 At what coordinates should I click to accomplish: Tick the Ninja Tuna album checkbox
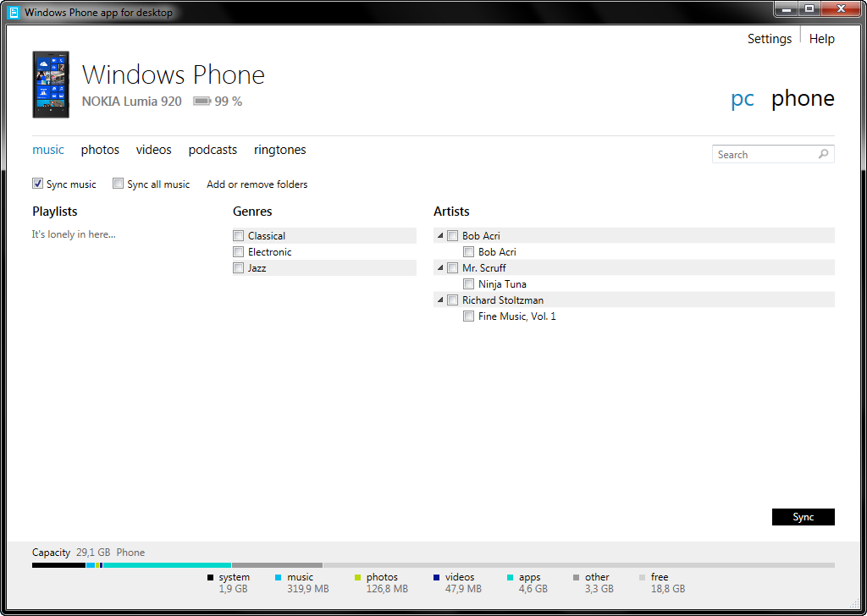[x=468, y=284]
